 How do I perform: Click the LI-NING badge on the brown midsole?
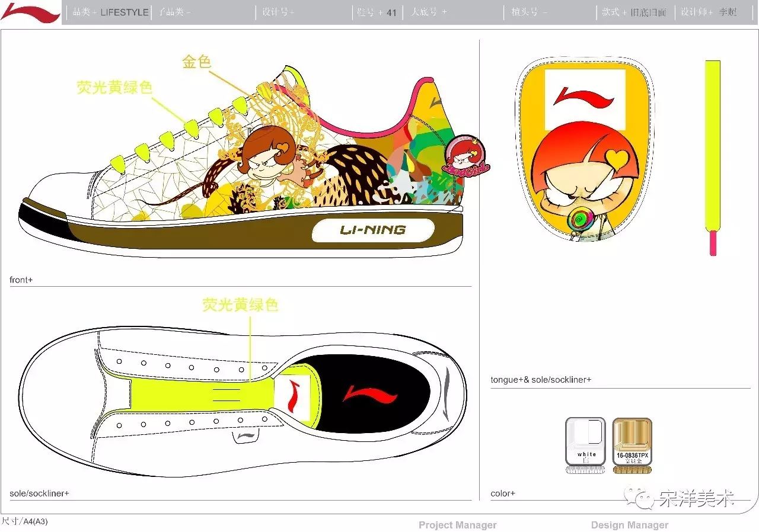[372, 230]
